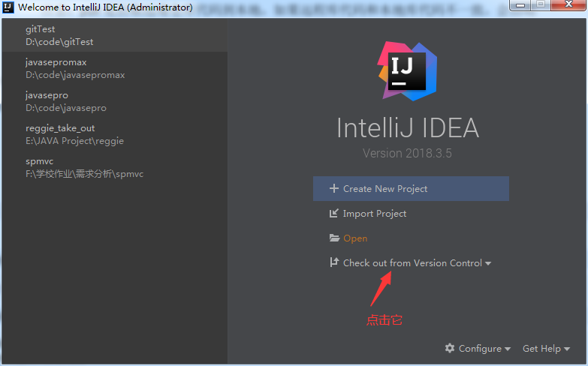Click the D:\code\javasepro path text
The height and width of the screenshot is (366, 588).
65,108
